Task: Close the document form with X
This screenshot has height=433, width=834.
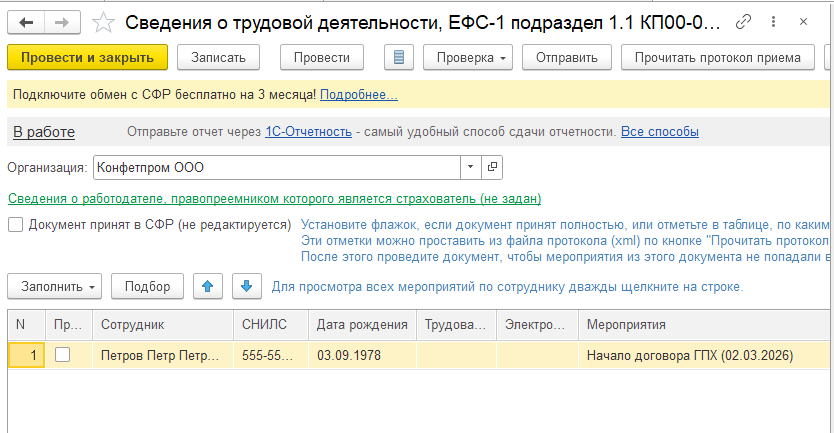Action: [804, 22]
